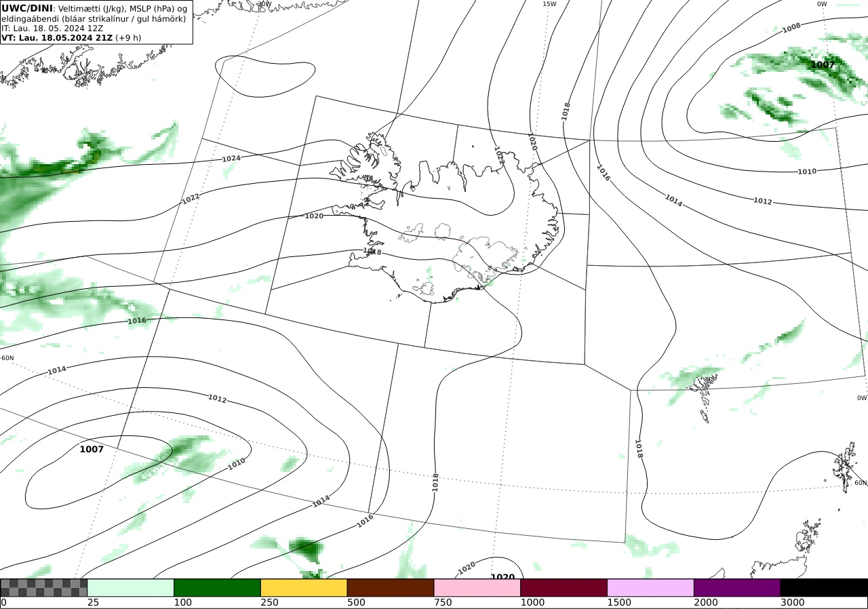
Task: Select the black legend swatch above 3000
Action: pos(824,587)
